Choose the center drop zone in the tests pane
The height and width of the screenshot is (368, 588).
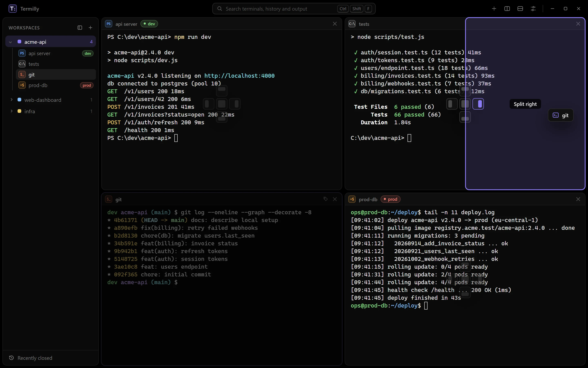click(465, 104)
